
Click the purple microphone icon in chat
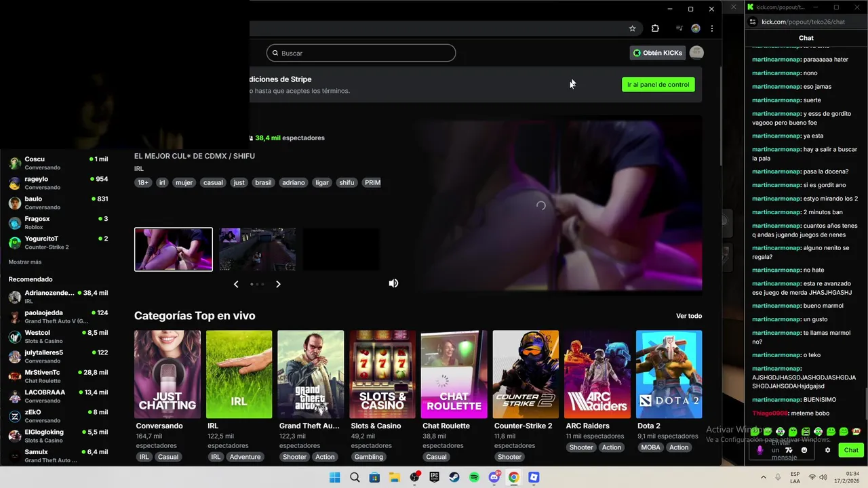pyautogui.click(x=759, y=450)
